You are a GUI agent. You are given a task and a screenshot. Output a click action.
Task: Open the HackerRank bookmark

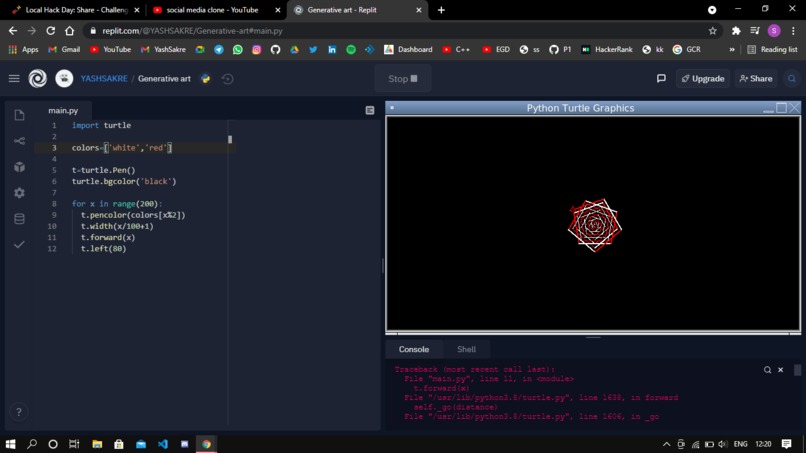pos(607,49)
